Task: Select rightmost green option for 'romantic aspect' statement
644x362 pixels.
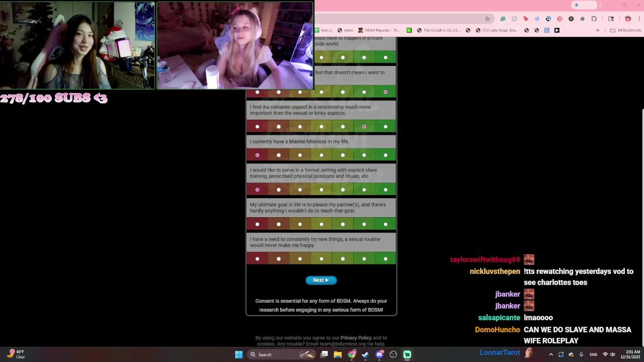Action: click(x=385, y=127)
